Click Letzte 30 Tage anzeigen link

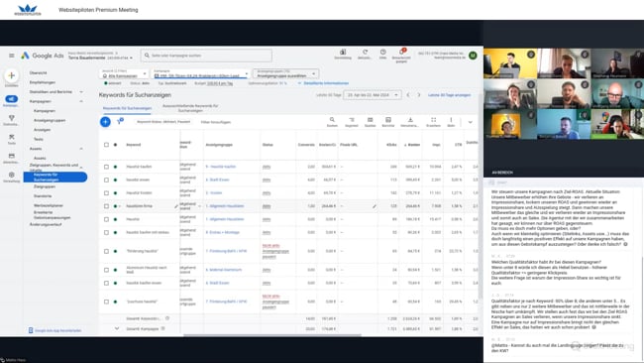pos(450,95)
